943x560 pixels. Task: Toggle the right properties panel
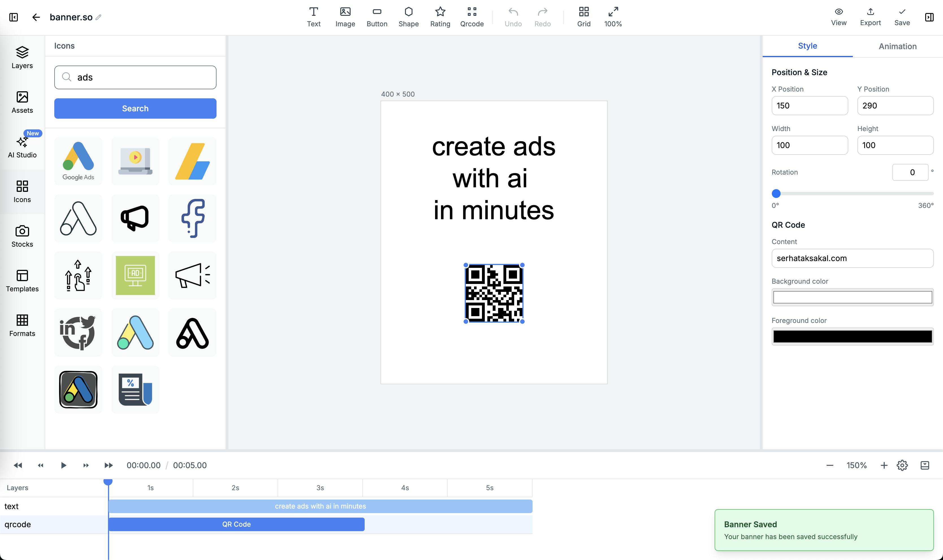(929, 17)
